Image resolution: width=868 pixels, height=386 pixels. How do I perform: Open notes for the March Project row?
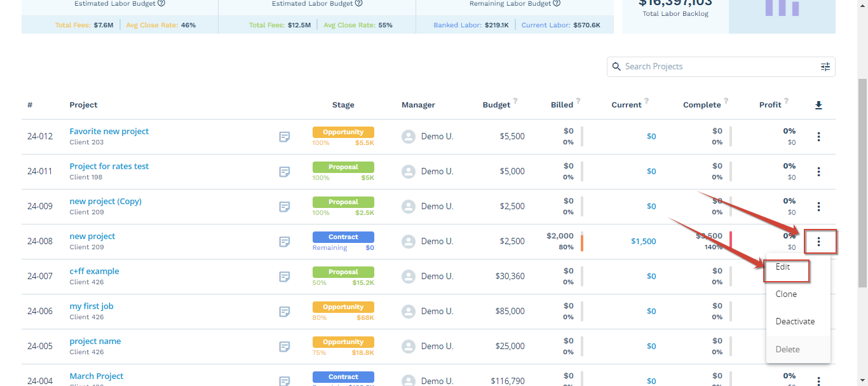pos(284,380)
